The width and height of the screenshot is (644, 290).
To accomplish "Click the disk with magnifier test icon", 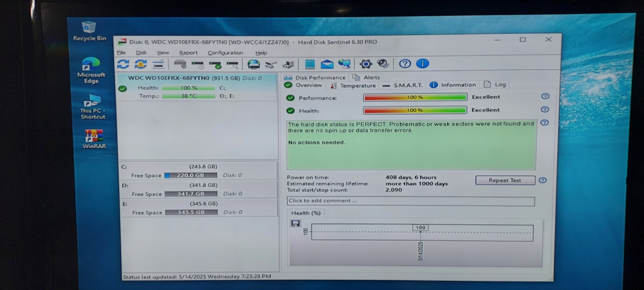I will point(232,65).
